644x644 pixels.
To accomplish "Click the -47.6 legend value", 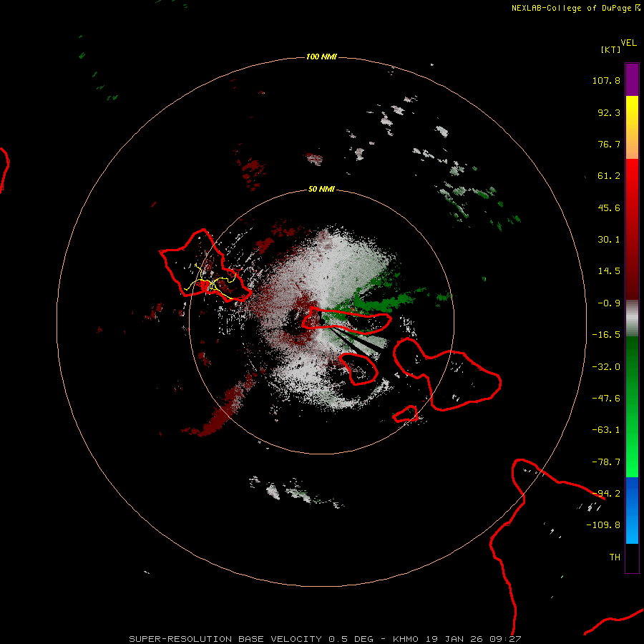I will [x=606, y=399].
